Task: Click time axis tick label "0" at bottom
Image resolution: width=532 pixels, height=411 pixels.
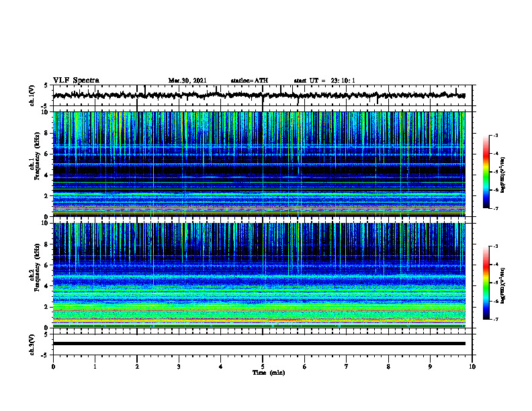Action: [53, 367]
